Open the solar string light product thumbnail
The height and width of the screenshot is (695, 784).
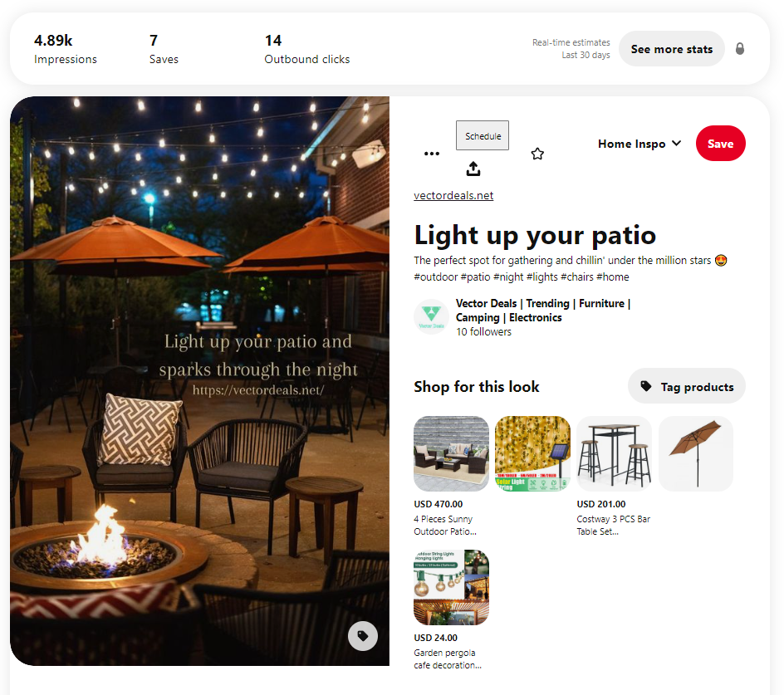pyautogui.click(x=532, y=453)
